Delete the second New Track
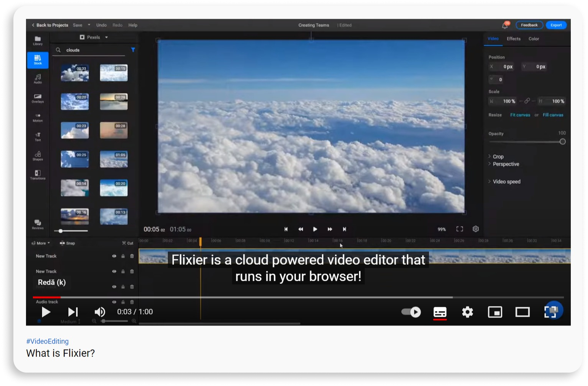Viewport: 588px width, 386px height. click(x=132, y=271)
